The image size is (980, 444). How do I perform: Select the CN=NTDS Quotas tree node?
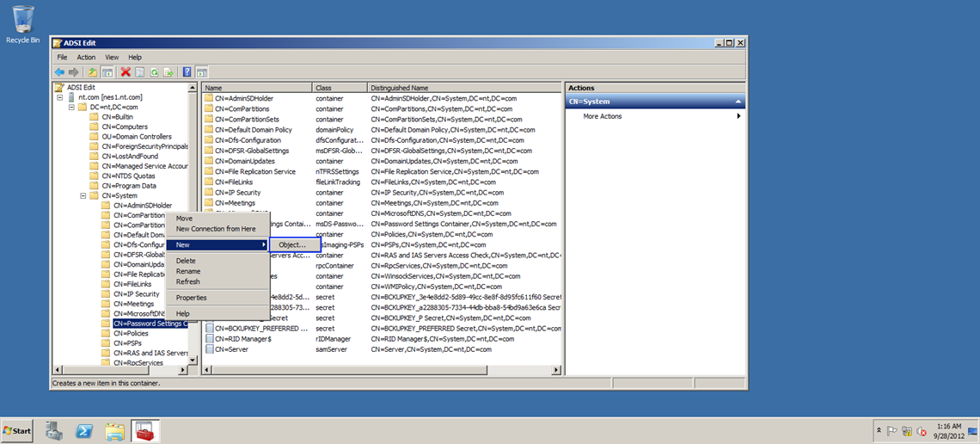[x=128, y=176]
